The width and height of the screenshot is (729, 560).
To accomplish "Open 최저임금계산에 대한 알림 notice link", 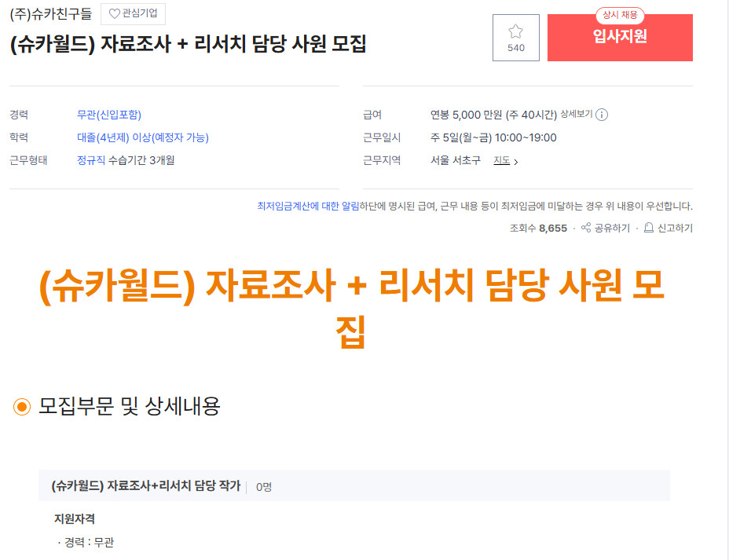I will click(x=308, y=206).
